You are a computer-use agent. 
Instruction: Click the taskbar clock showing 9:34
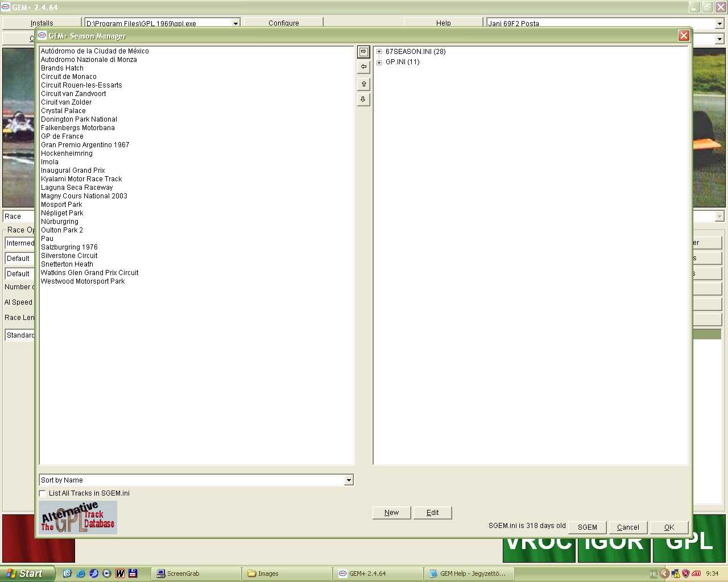(x=712, y=574)
